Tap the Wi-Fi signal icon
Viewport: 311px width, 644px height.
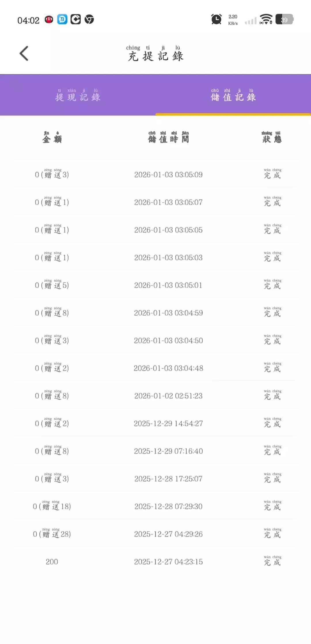[266, 19]
